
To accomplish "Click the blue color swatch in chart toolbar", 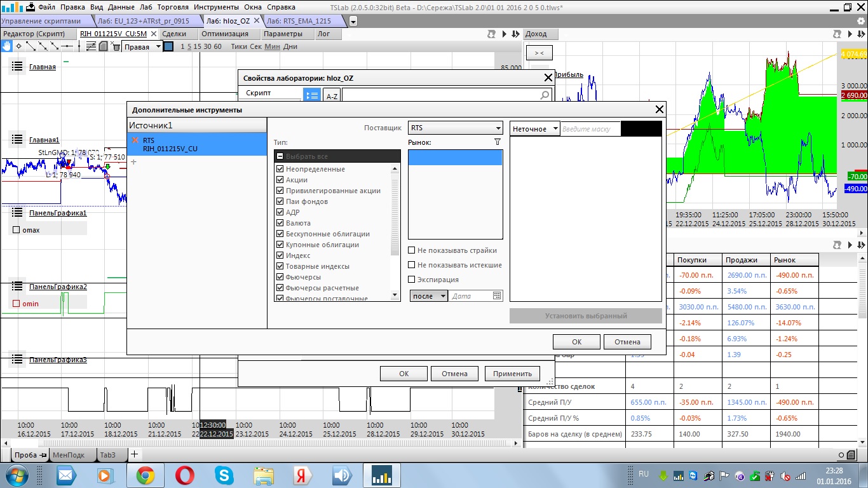I will (168, 46).
